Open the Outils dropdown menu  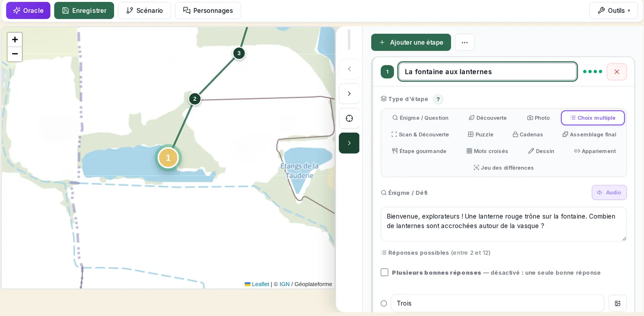pos(614,11)
